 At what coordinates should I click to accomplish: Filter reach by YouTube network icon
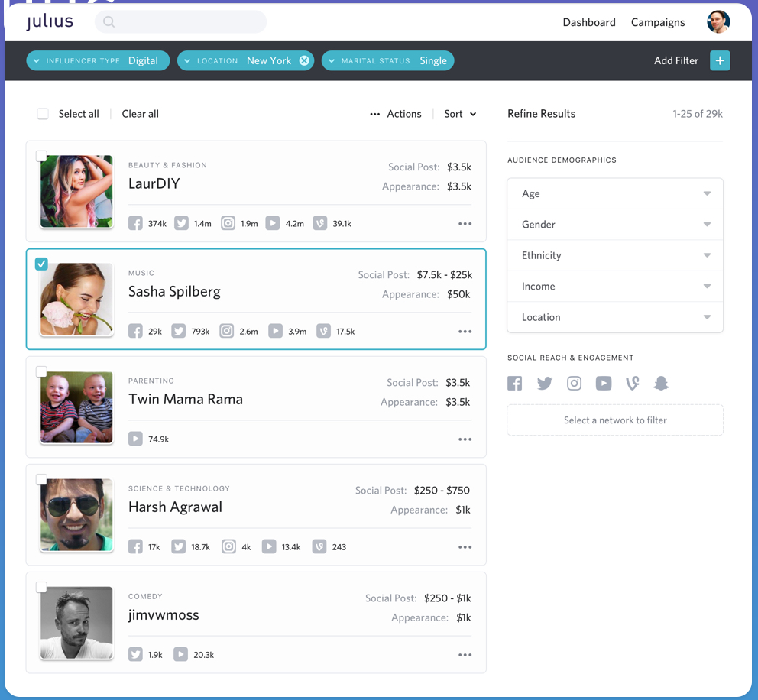tap(604, 384)
